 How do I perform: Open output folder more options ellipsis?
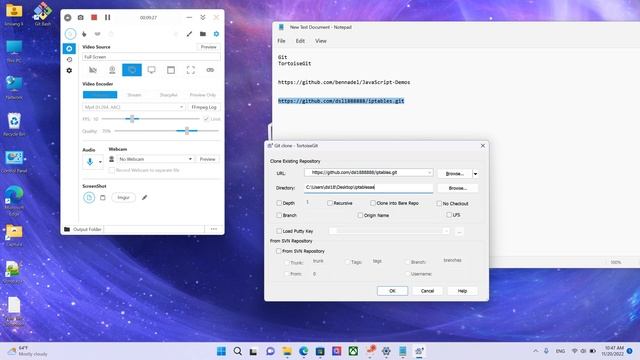(214, 229)
